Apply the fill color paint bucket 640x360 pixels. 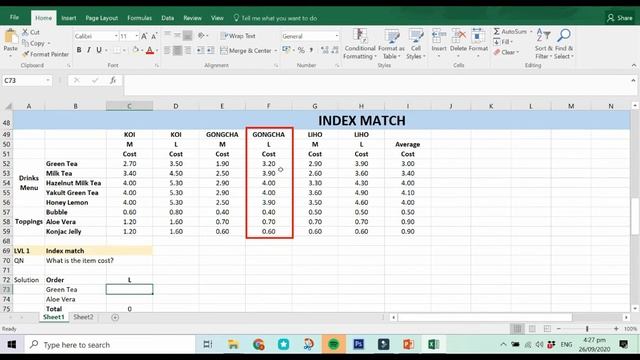(136, 50)
